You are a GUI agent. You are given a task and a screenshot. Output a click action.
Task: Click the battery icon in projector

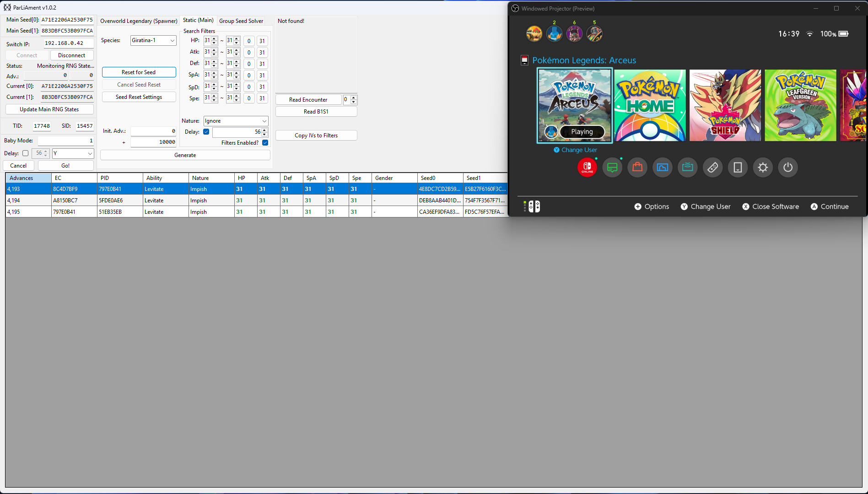[843, 34]
